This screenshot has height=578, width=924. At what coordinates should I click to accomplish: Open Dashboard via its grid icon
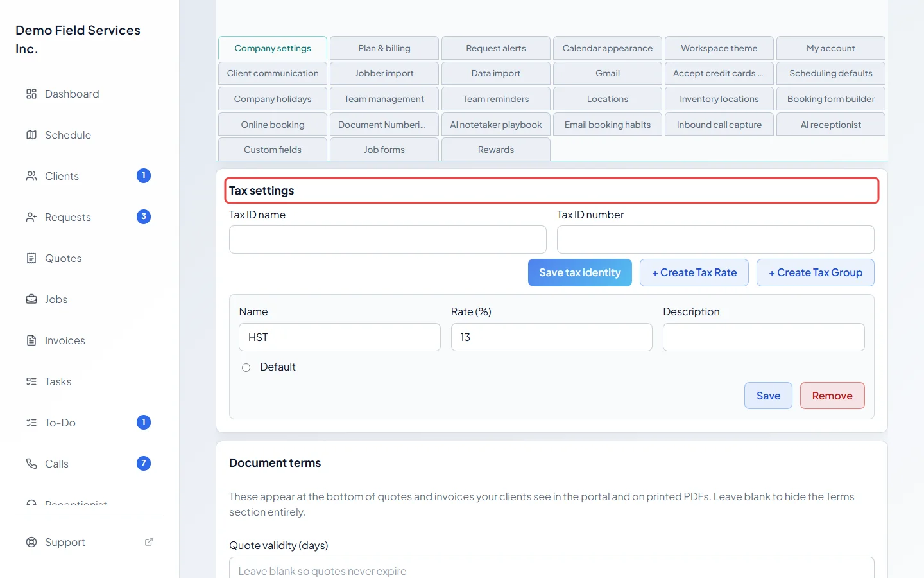[x=31, y=94]
